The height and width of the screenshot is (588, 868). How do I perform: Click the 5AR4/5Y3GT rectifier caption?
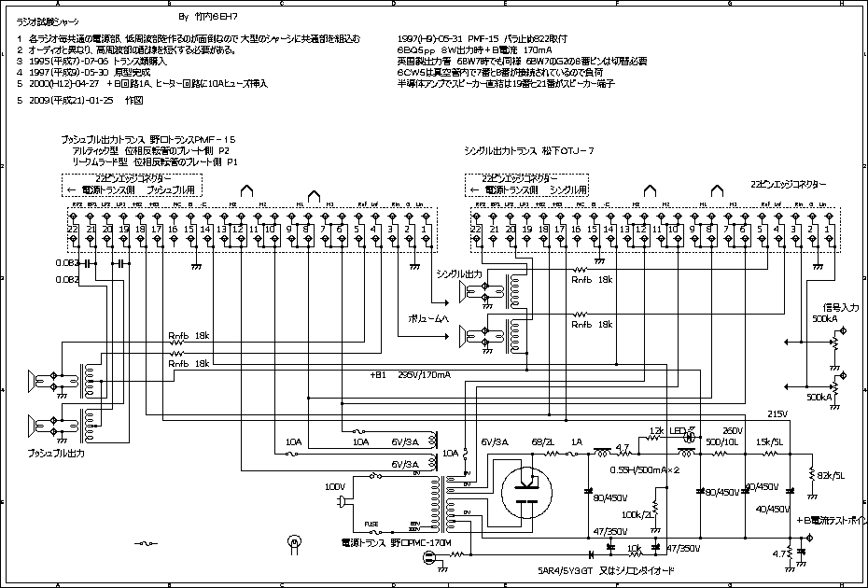(x=606, y=570)
